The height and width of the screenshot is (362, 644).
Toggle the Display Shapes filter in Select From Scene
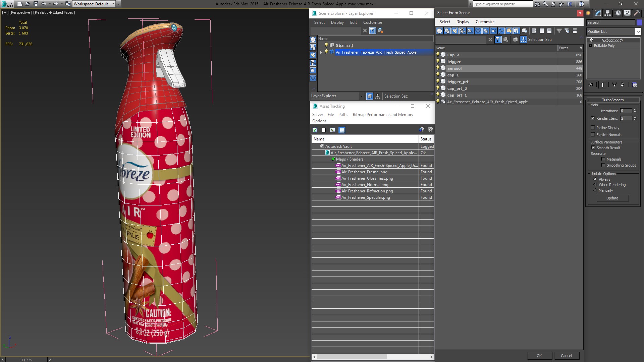tap(447, 31)
